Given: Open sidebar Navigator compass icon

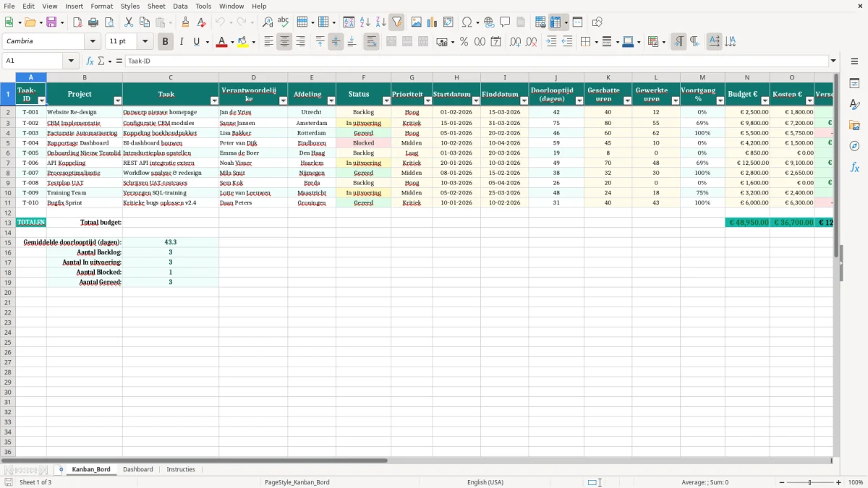Looking at the screenshot, I should tap(854, 146).
